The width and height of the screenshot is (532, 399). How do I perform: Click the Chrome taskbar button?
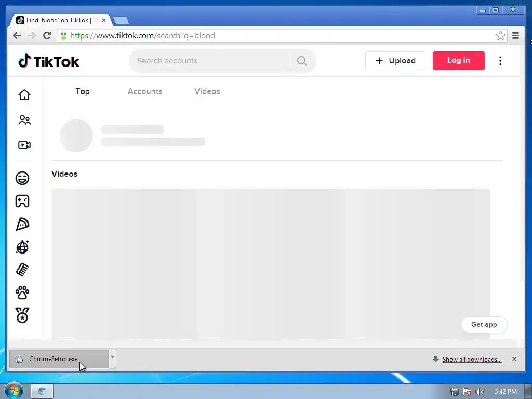(x=42, y=391)
